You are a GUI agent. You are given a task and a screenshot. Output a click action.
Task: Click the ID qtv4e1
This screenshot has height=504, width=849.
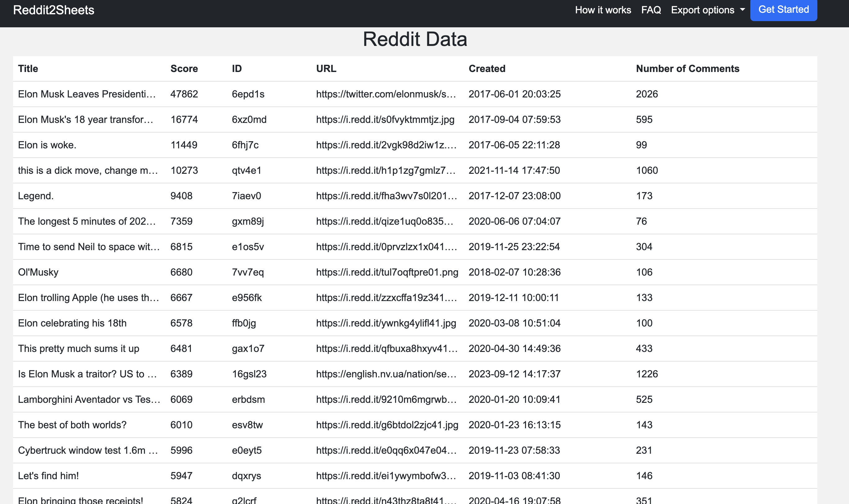[247, 170]
